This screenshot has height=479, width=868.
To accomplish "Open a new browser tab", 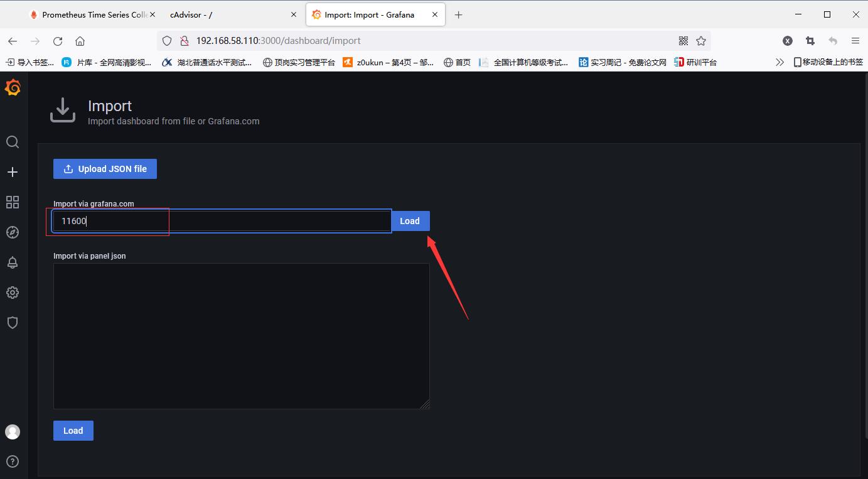I will pos(458,14).
